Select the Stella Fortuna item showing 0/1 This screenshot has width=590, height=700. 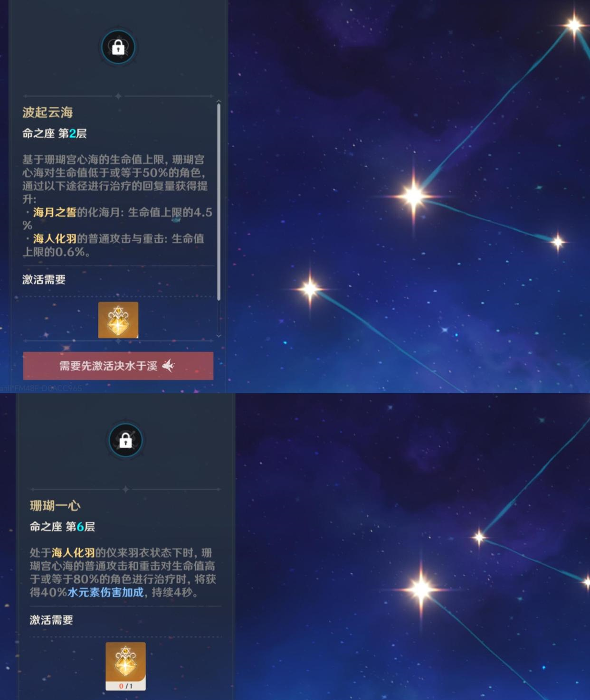click(x=125, y=666)
